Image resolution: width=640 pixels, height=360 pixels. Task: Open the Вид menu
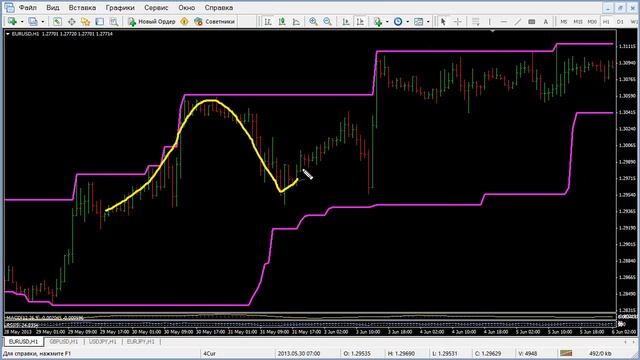point(53,8)
